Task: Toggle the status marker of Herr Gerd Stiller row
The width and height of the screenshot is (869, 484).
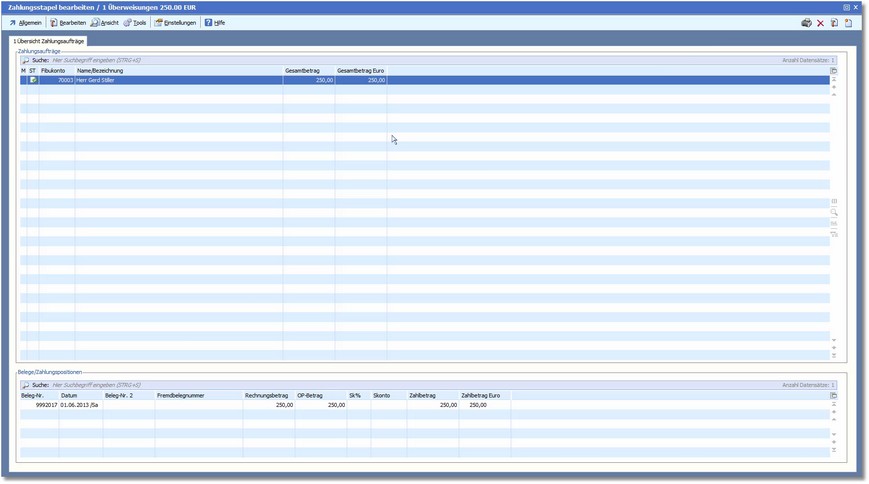Action: (x=33, y=80)
